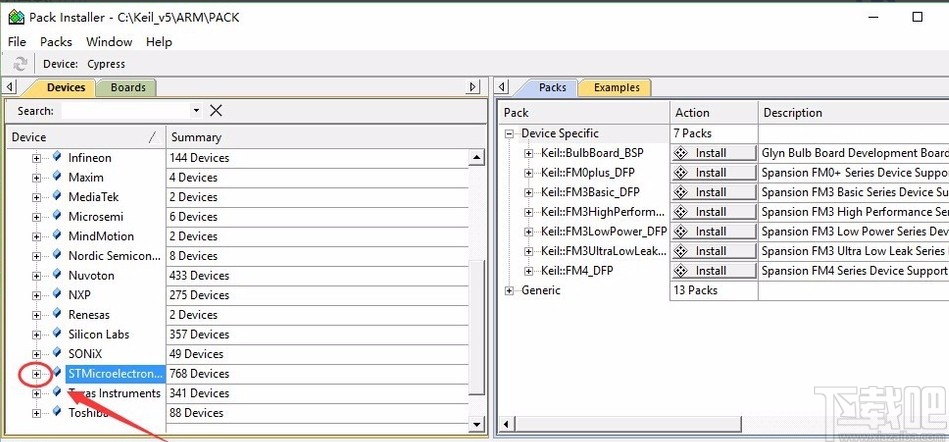949x442 pixels.
Task: Expand the STMicroelectronics device node
Action: (x=36, y=374)
